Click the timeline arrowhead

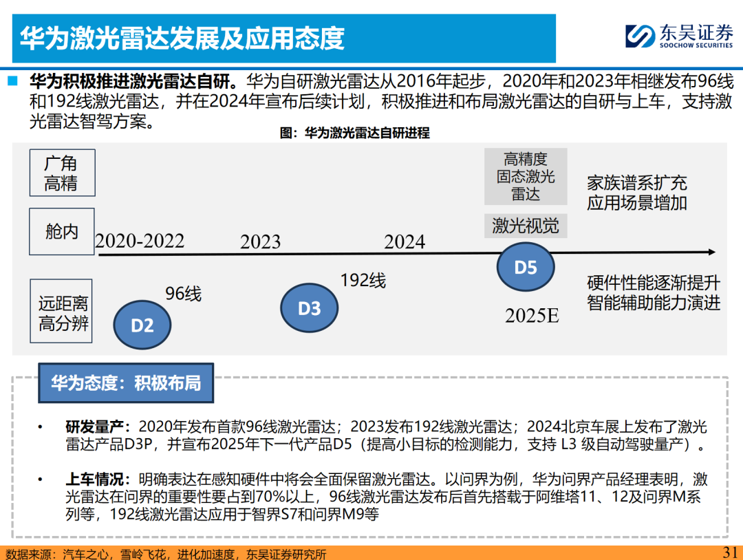[x=711, y=252]
